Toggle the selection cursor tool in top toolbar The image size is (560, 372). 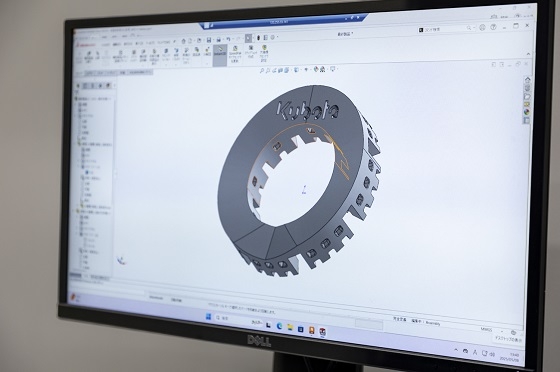point(249,38)
